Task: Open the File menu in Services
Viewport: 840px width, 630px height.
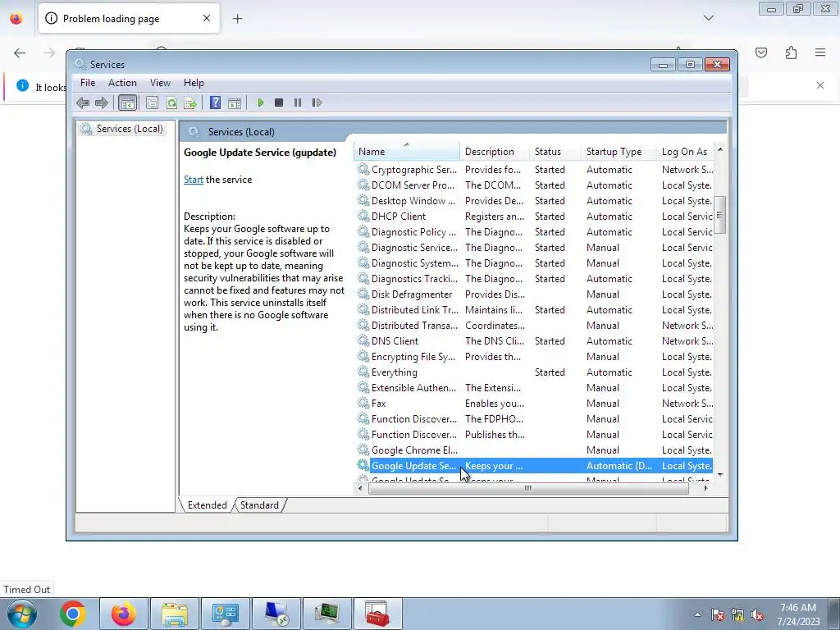Action: tap(87, 83)
